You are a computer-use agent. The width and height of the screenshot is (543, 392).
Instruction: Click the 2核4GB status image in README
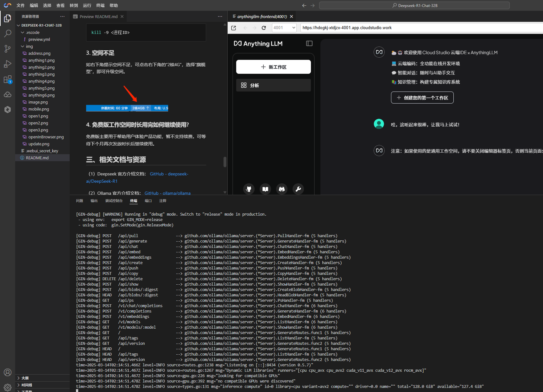point(127,108)
